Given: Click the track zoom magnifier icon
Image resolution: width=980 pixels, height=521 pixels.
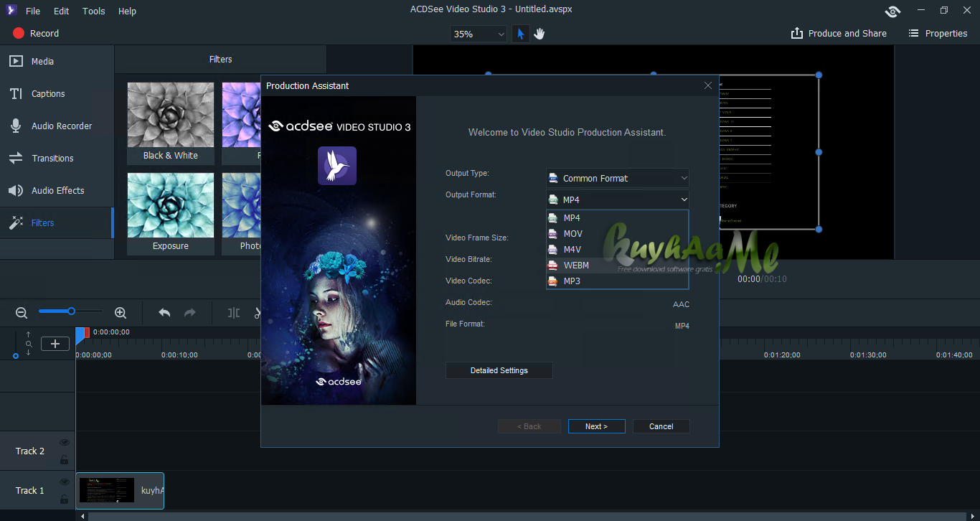Looking at the screenshot, I should [29, 344].
